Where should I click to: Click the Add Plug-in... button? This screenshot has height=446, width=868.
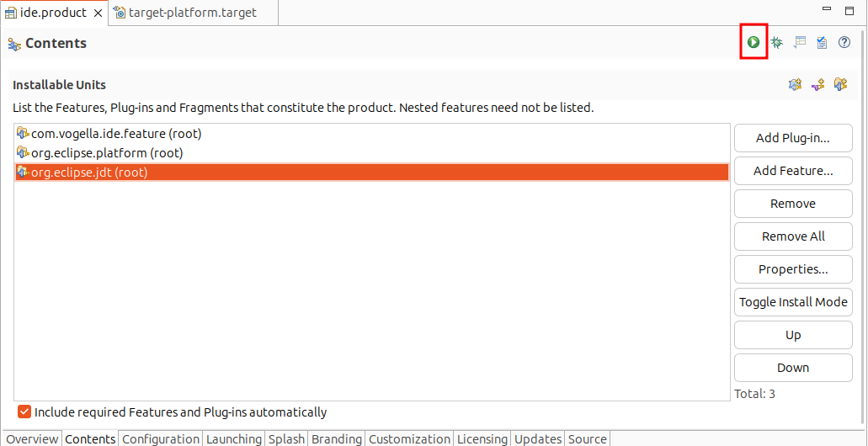point(793,138)
